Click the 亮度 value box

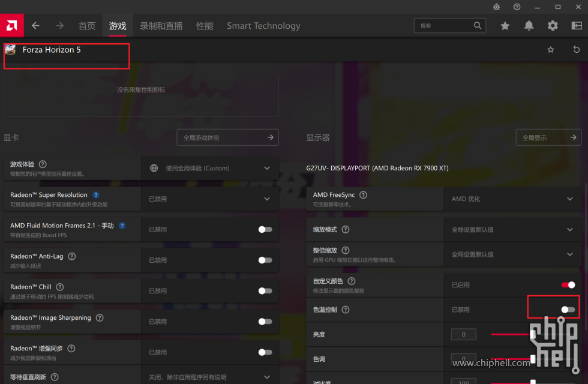click(x=463, y=335)
